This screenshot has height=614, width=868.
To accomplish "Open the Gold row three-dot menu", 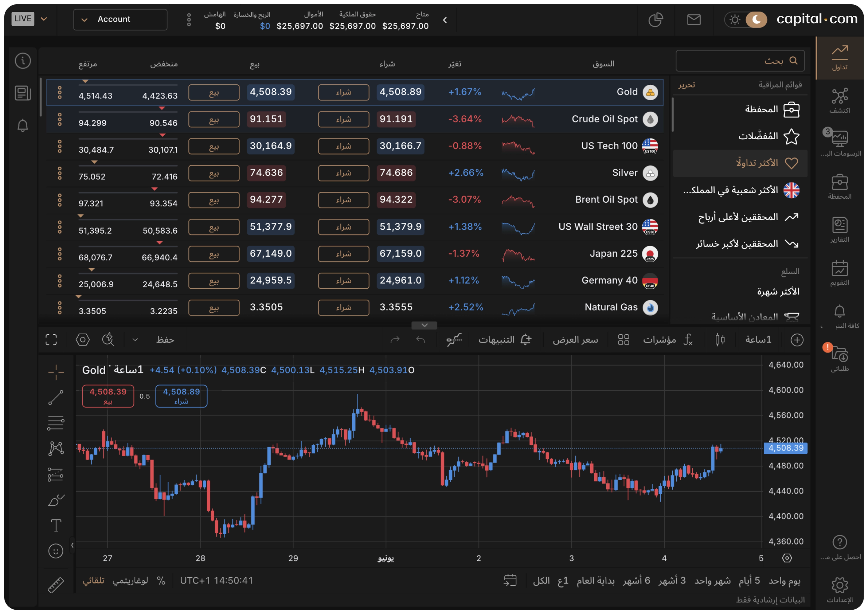I will (59, 92).
